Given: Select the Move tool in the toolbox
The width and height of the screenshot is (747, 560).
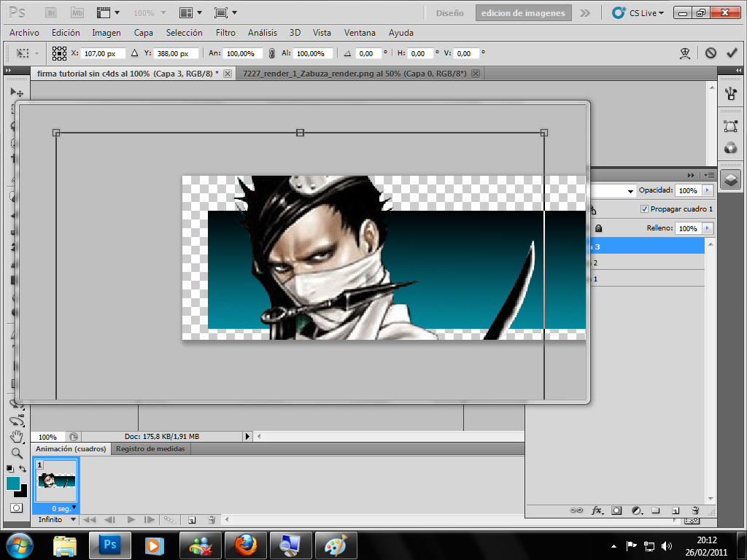Looking at the screenshot, I should click(17, 92).
